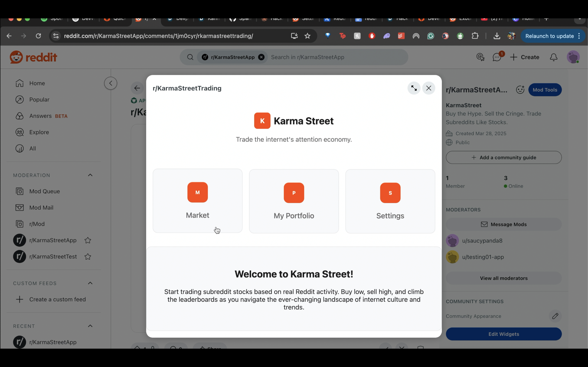Open Mod Queue in the sidebar

45,191
